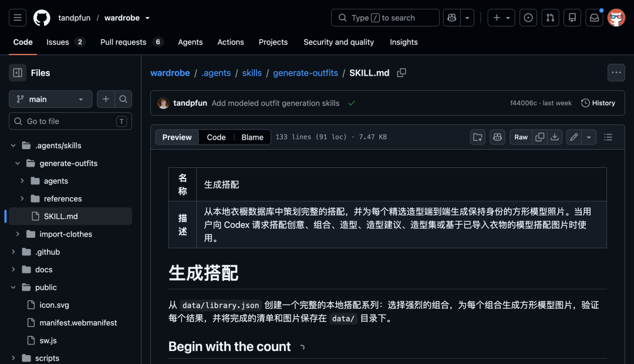Copy the file path with copy icon

(402, 73)
